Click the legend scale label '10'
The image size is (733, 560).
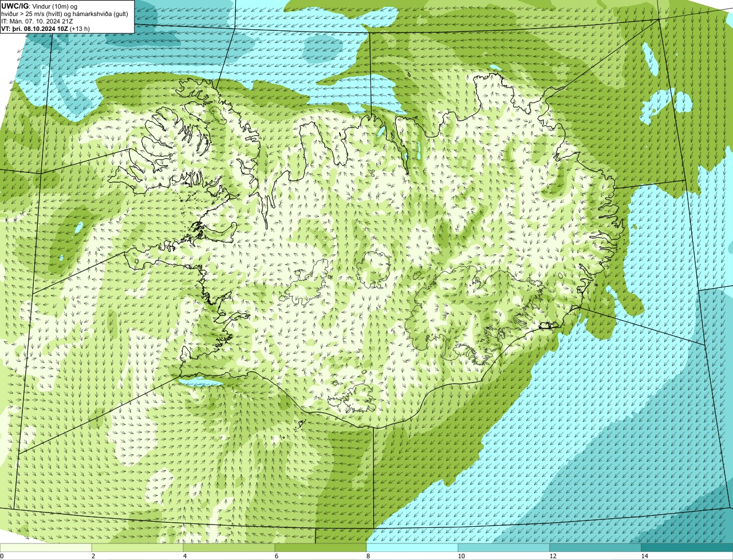[x=461, y=556]
